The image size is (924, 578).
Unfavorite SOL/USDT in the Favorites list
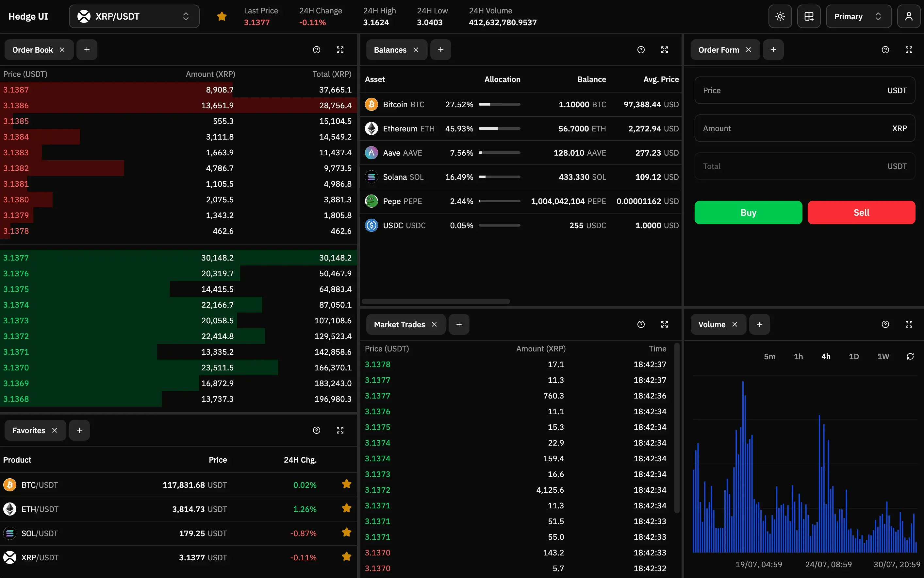click(x=346, y=533)
